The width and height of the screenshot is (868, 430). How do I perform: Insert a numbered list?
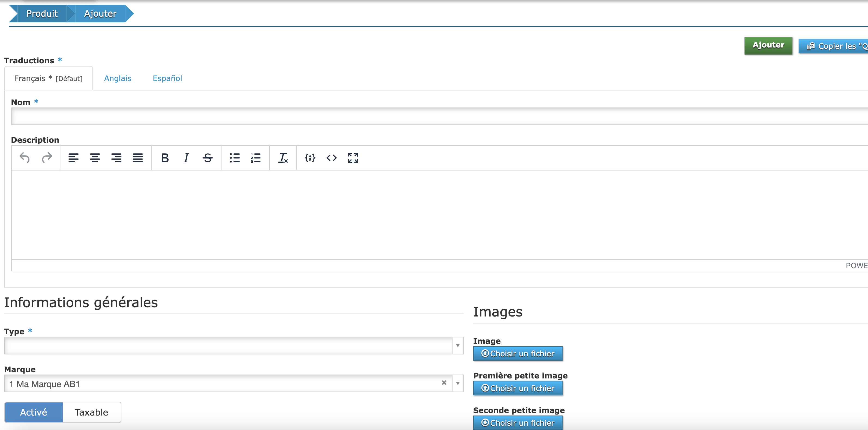tap(256, 157)
